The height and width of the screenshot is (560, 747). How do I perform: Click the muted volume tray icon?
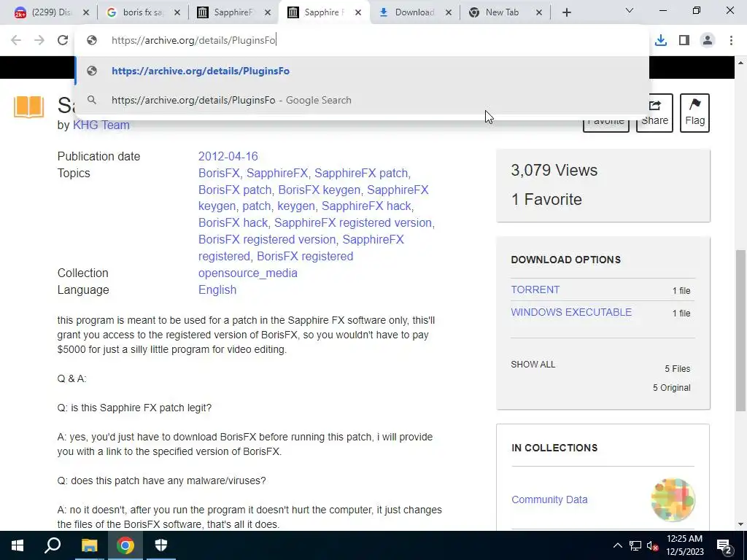[x=653, y=545]
